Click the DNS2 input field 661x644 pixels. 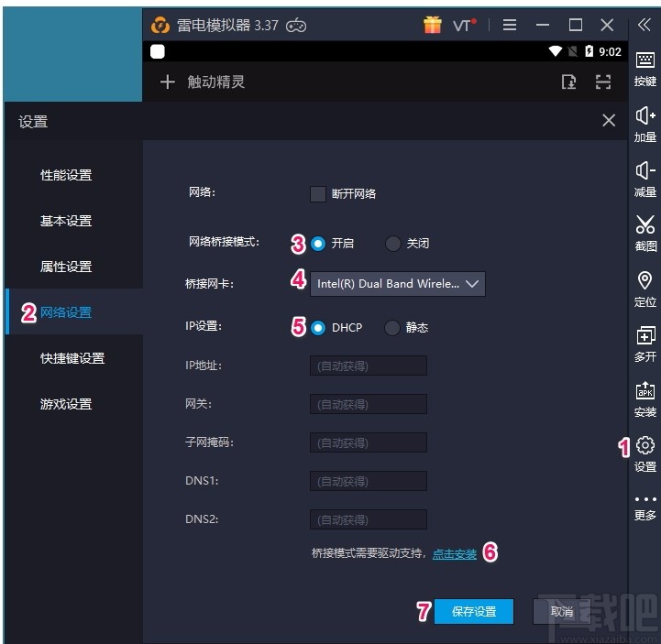pyautogui.click(x=368, y=519)
